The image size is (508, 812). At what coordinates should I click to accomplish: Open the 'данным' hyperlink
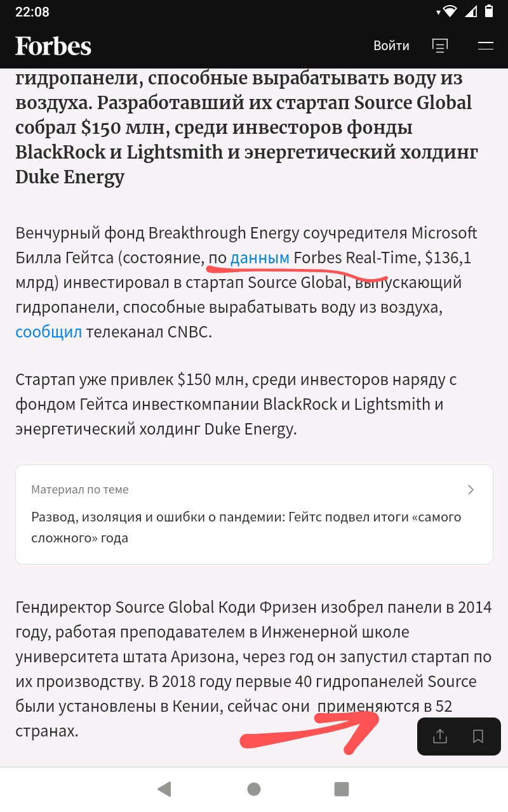(260, 258)
